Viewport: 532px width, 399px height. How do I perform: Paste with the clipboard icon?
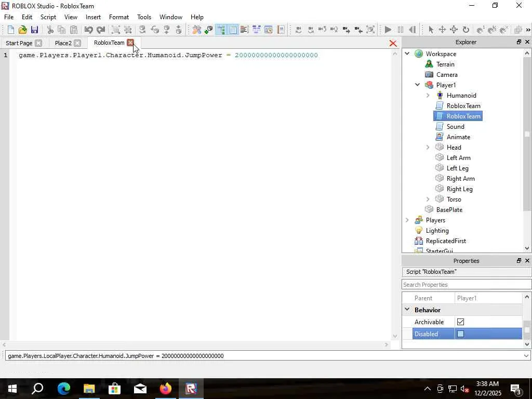point(74,30)
